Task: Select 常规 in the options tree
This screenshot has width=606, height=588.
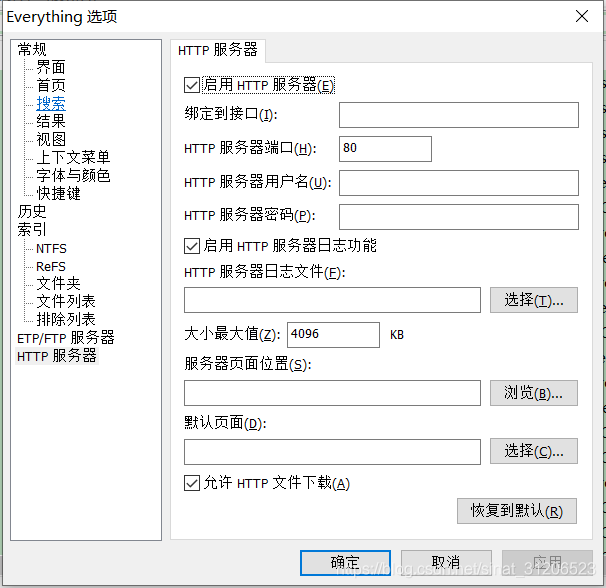Action: (x=32, y=49)
